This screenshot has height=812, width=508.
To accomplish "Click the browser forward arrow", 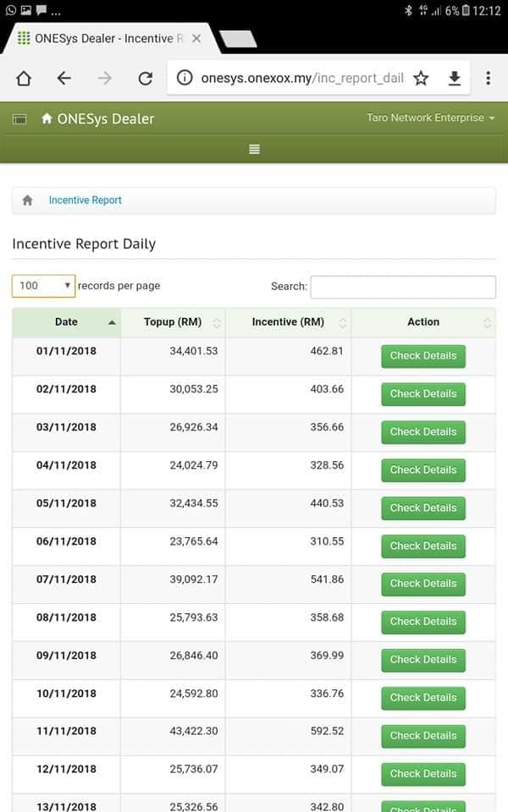I will point(105,78).
